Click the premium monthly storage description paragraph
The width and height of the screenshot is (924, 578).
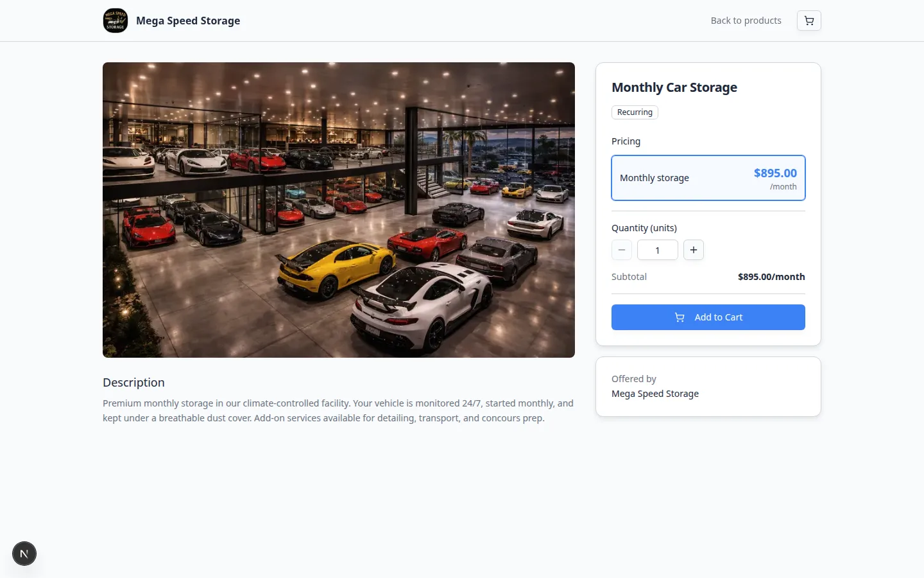point(338,410)
